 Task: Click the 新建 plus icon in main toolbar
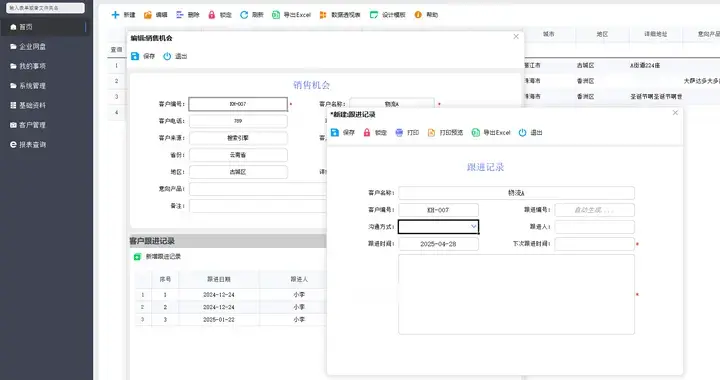[115, 15]
